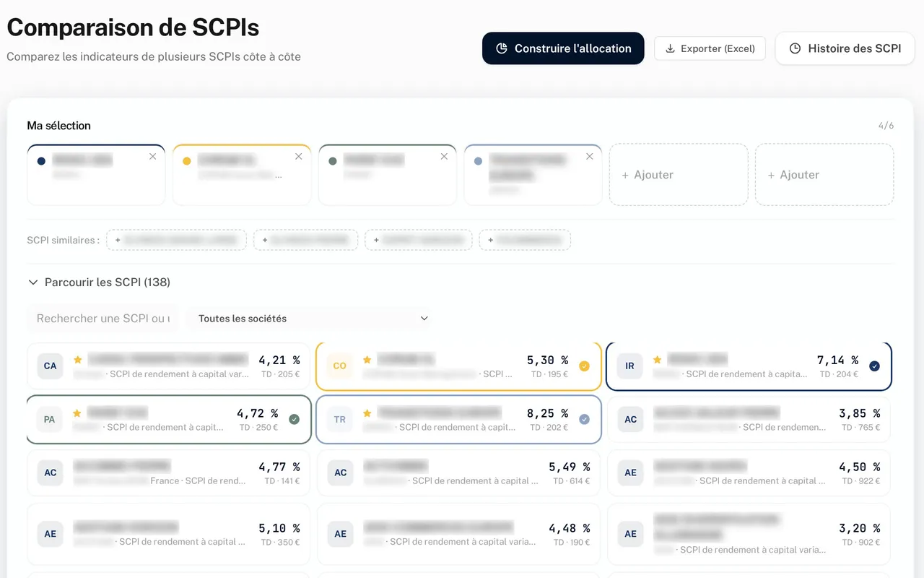Open Histoire des SCPI

coord(845,48)
